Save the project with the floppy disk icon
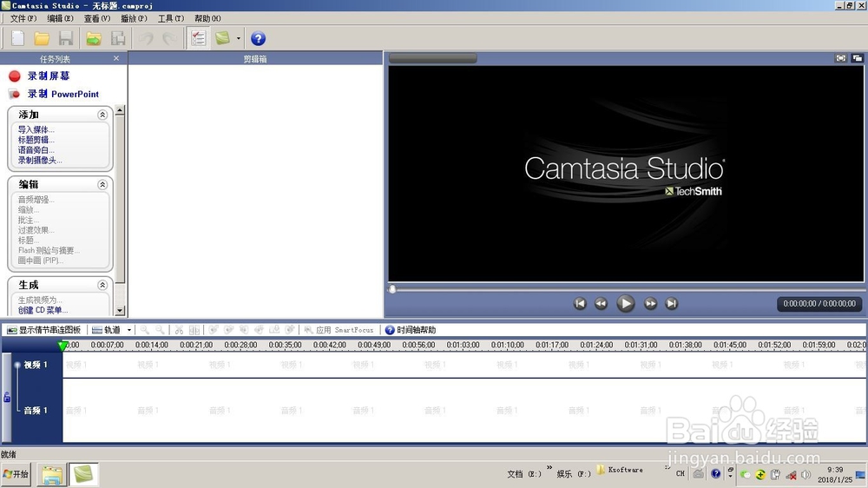Screen dimensions: 868x488 66,38
